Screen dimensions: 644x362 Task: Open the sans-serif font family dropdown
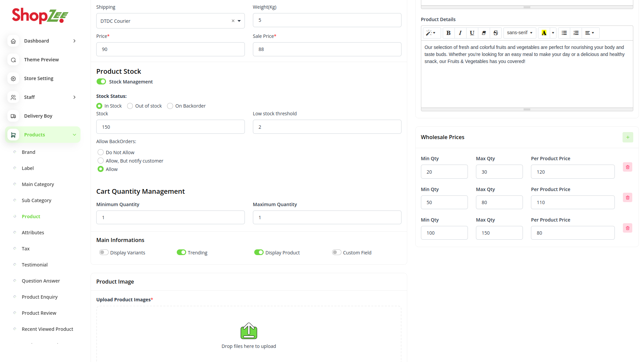point(520,33)
